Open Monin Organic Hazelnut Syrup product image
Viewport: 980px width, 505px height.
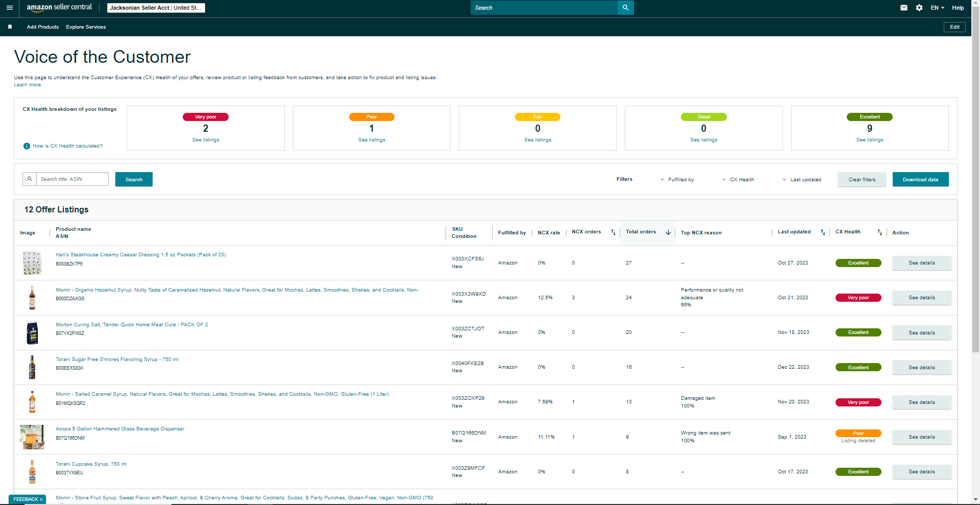click(x=32, y=298)
